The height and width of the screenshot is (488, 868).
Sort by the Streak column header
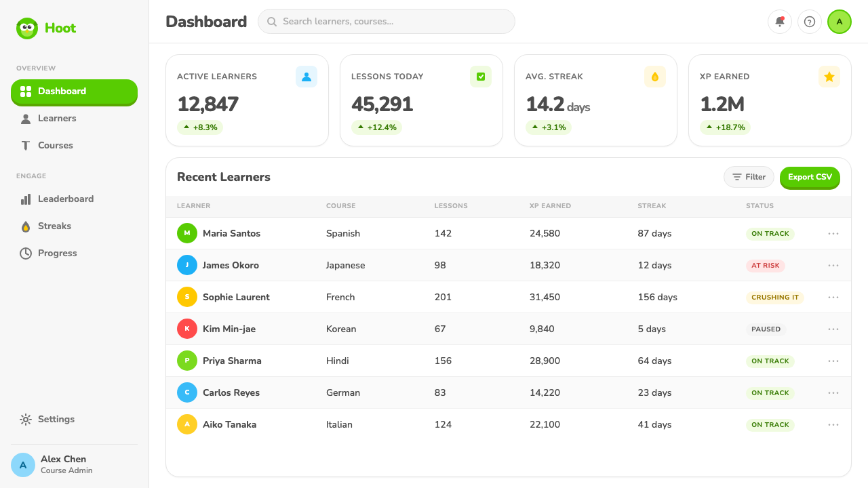tap(652, 206)
